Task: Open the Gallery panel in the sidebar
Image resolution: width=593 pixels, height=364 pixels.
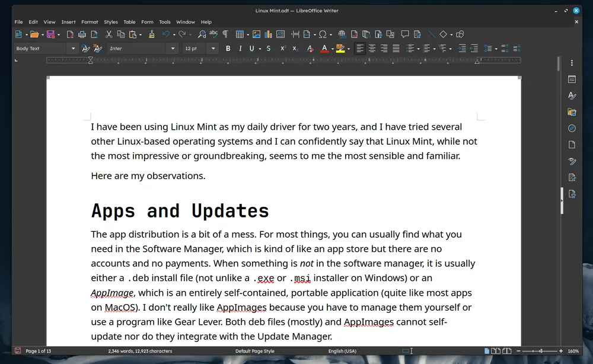Action: click(x=572, y=111)
